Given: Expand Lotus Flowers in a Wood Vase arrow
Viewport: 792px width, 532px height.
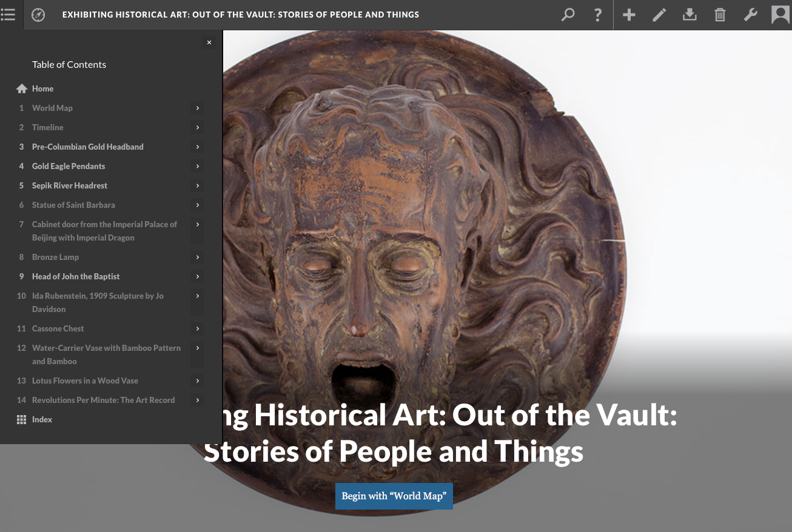Looking at the screenshot, I should (x=198, y=381).
